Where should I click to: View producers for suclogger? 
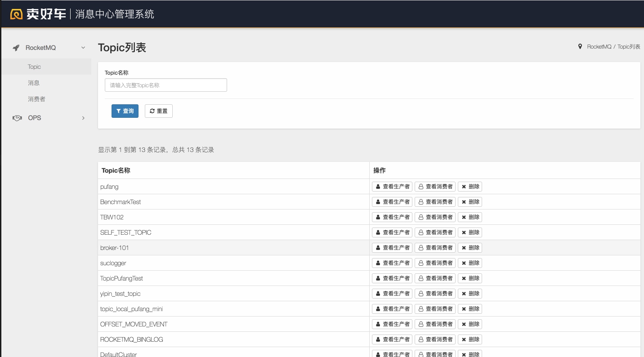tap(392, 263)
